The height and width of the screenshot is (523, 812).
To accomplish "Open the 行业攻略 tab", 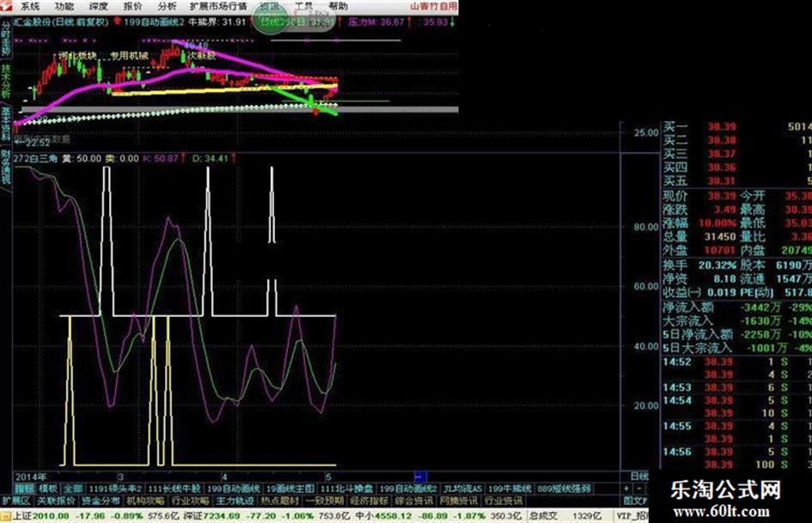I will tap(190, 501).
